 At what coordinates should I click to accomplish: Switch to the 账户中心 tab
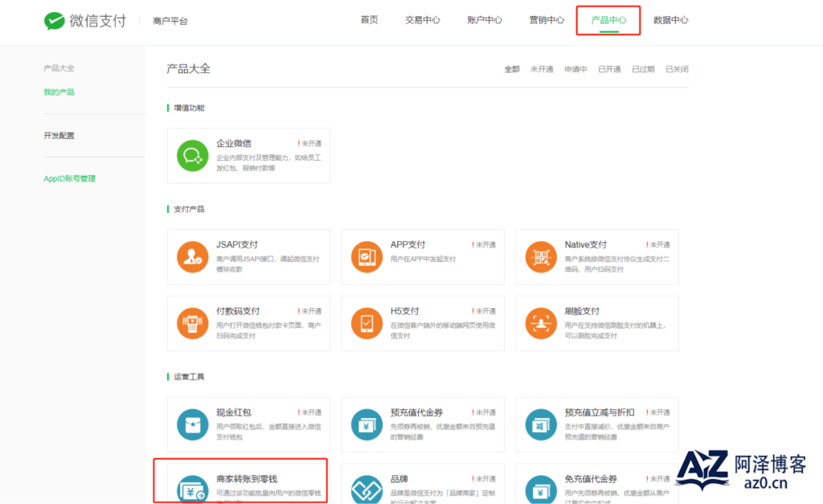click(x=485, y=20)
